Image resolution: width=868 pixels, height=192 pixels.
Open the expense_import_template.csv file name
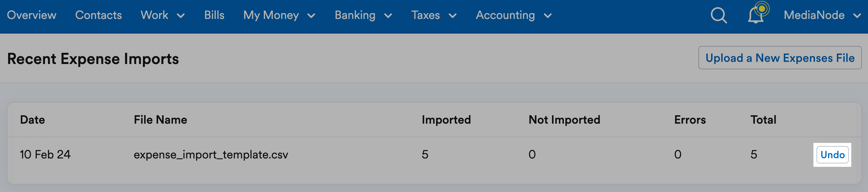tap(211, 154)
